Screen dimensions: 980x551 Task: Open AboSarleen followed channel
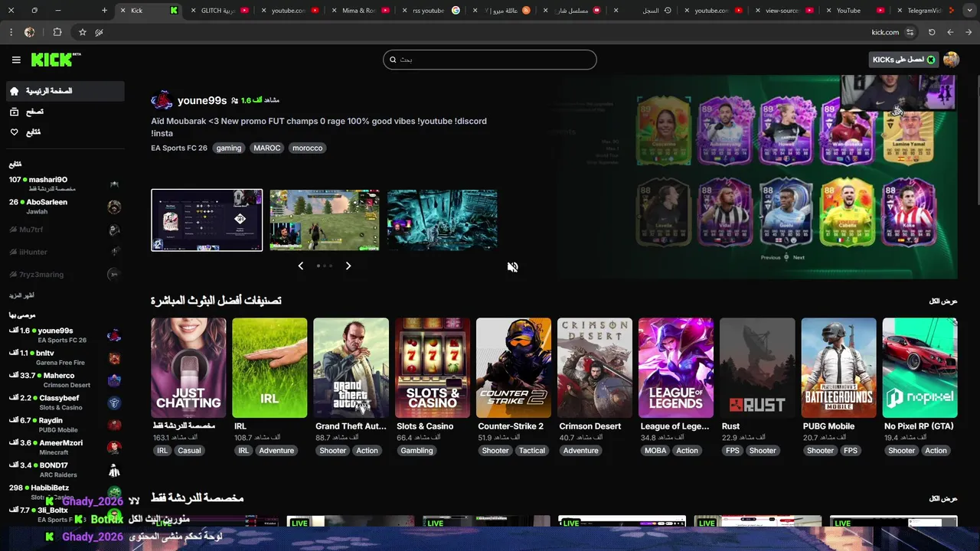pyautogui.click(x=64, y=207)
